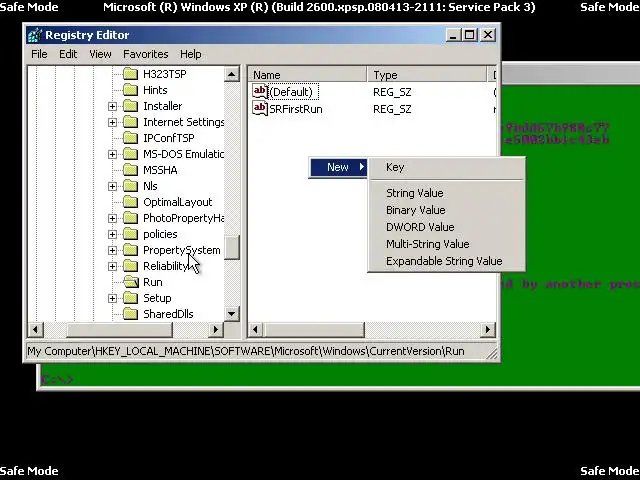The height and width of the screenshot is (480, 640).
Task: Click the command prompt line in green window
Action: [x=57, y=379]
